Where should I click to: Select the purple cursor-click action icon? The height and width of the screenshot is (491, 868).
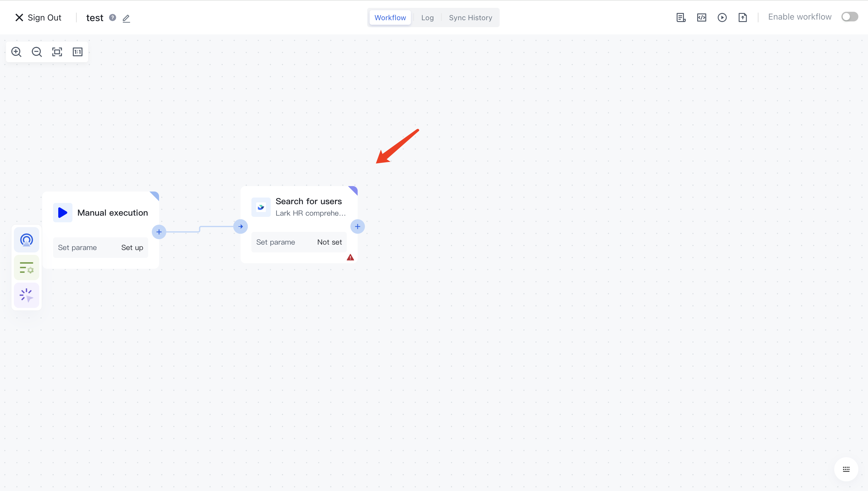[x=26, y=295]
